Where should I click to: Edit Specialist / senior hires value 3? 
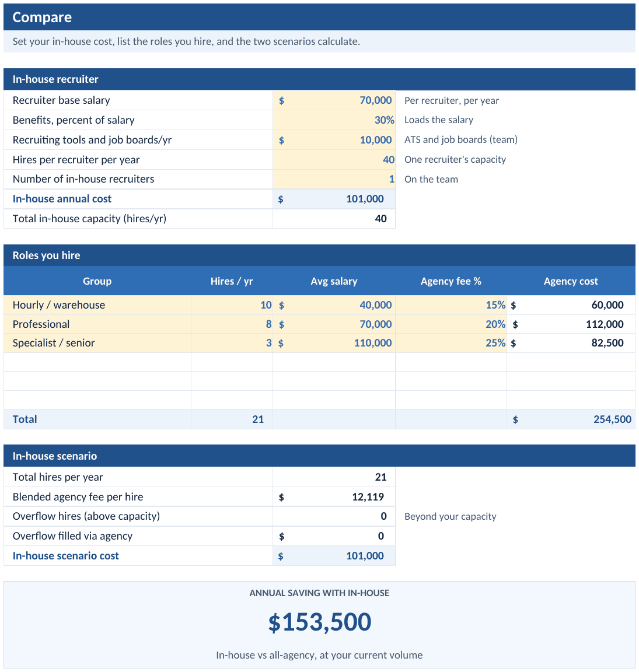232,343
